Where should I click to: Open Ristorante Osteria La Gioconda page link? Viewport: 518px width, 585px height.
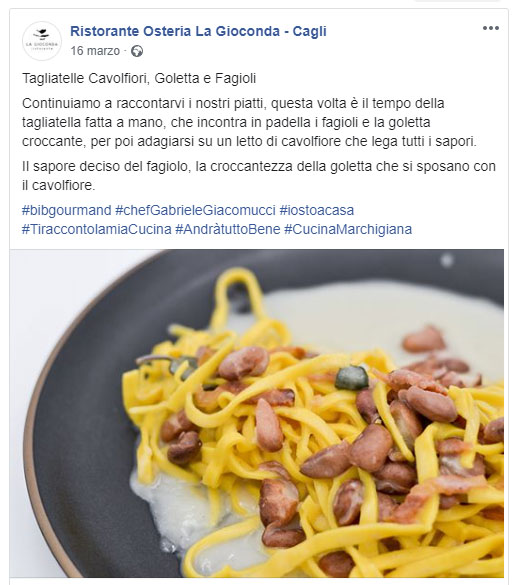(x=198, y=31)
